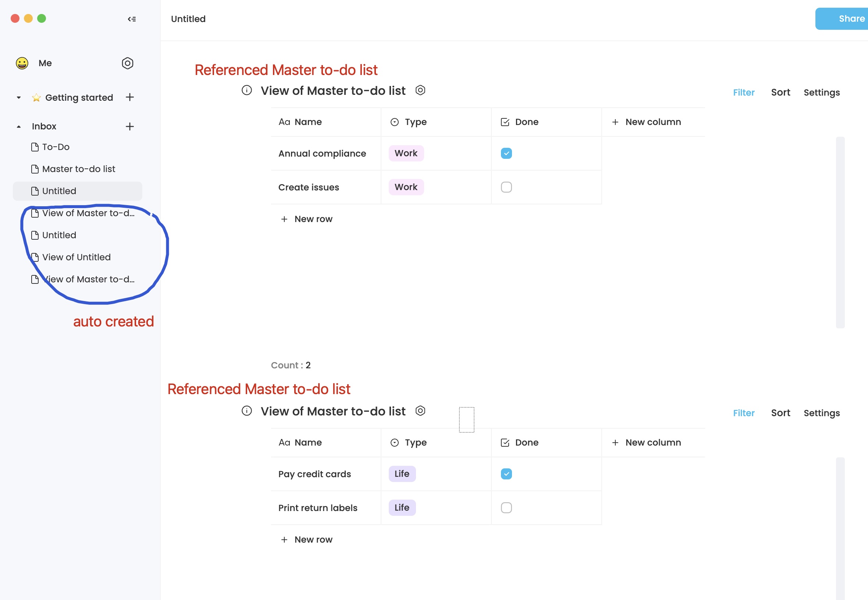Check Done for Create issues

click(506, 187)
